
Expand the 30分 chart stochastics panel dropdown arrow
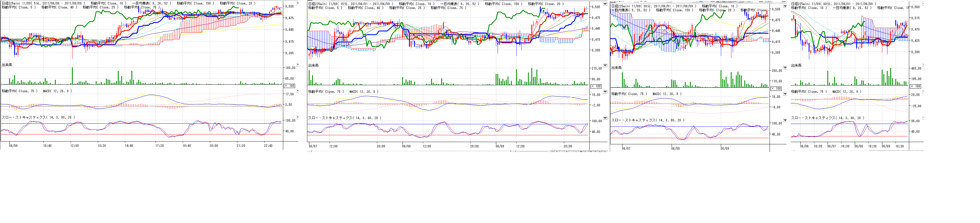point(785,121)
